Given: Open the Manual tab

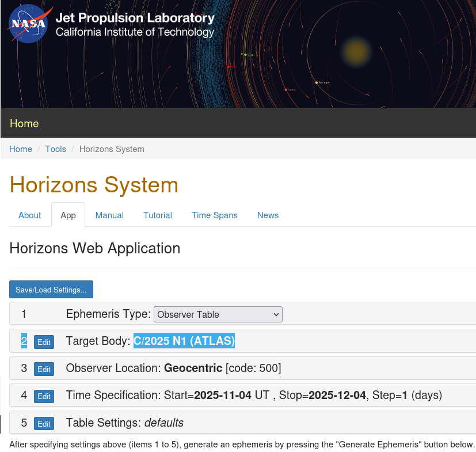Looking at the screenshot, I should click(x=109, y=215).
